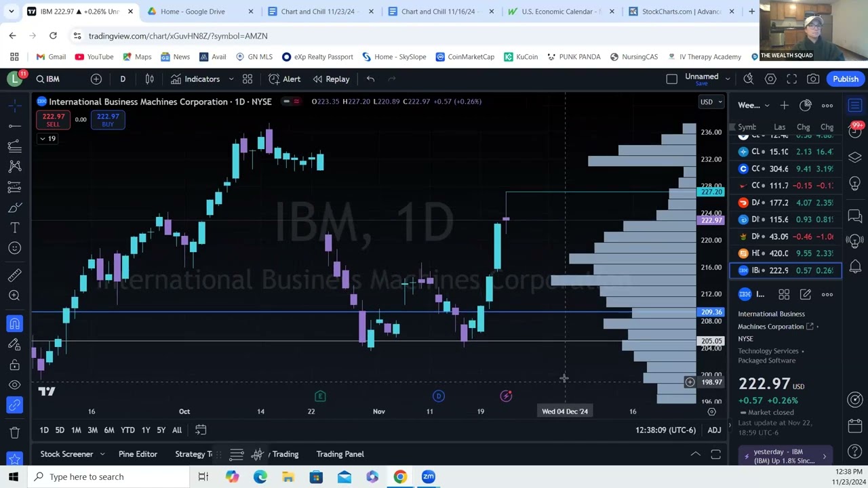Open the Pine Editor tab
This screenshot has width=868, height=488.
[138, 454]
